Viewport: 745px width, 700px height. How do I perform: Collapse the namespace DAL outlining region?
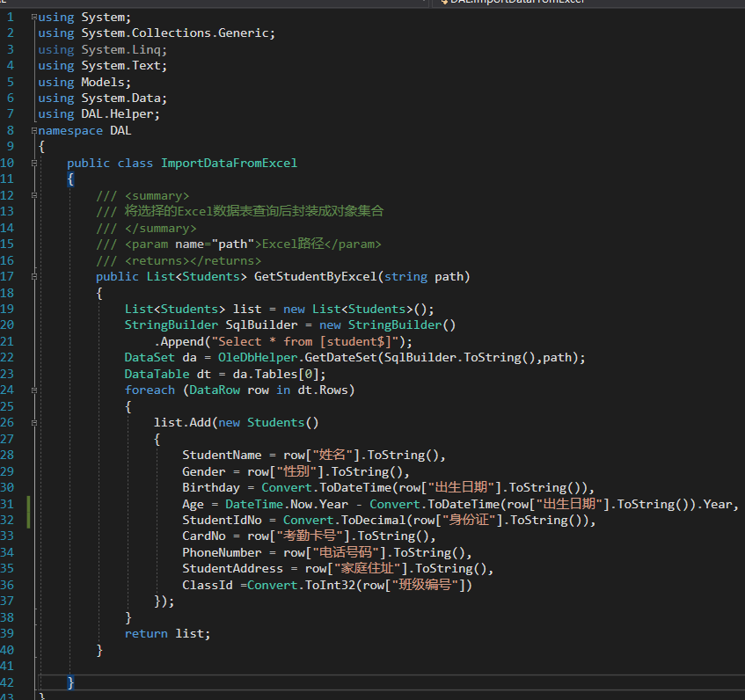coord(33,130)
